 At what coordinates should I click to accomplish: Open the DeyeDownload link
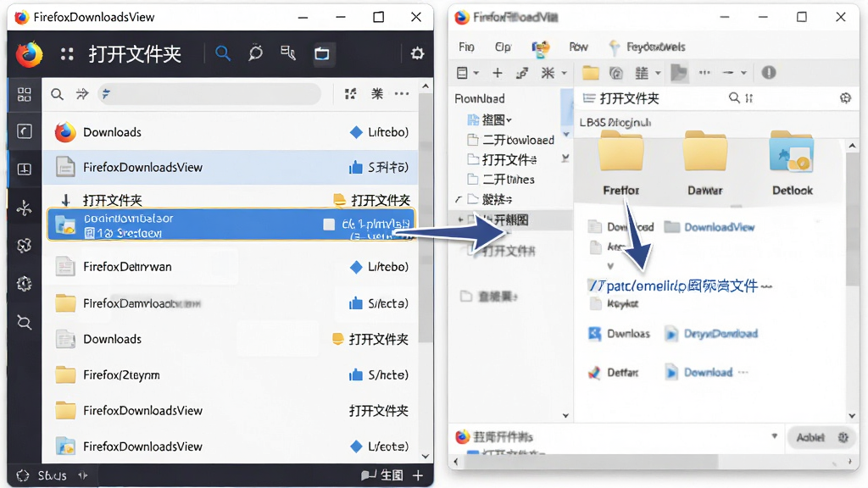[721, 334]
